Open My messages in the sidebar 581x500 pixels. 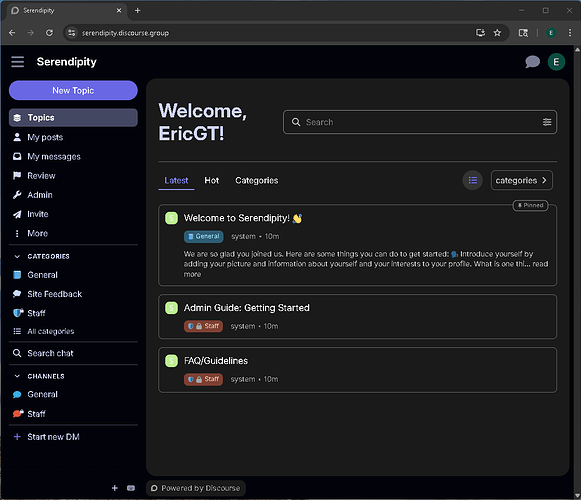pos(73,156)
